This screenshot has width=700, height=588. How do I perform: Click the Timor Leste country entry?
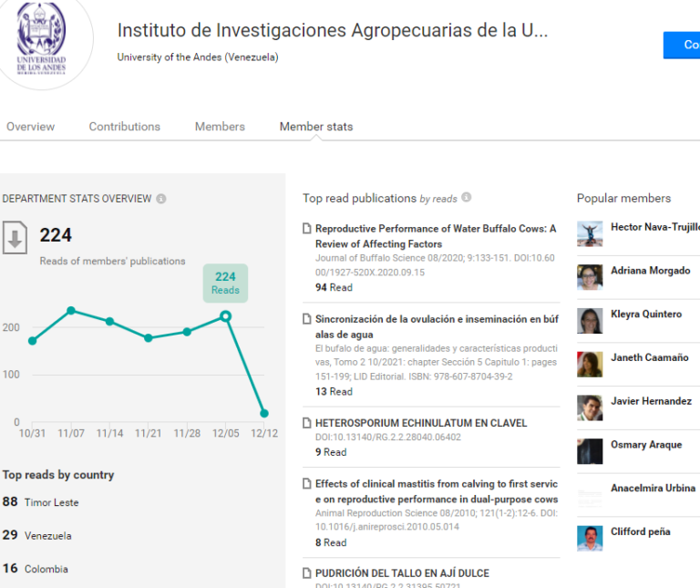(41, 501)
